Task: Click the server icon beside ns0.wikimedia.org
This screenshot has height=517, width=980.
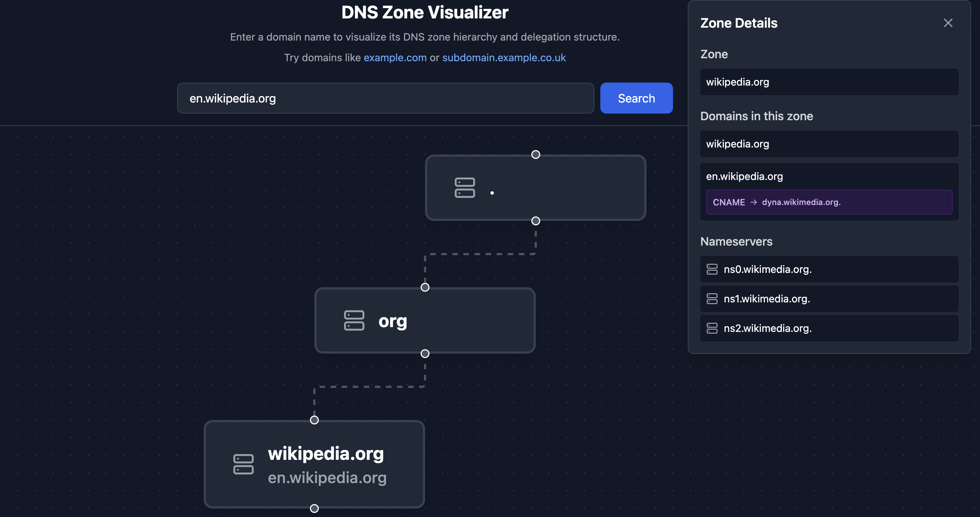Action: click(713, 269)
